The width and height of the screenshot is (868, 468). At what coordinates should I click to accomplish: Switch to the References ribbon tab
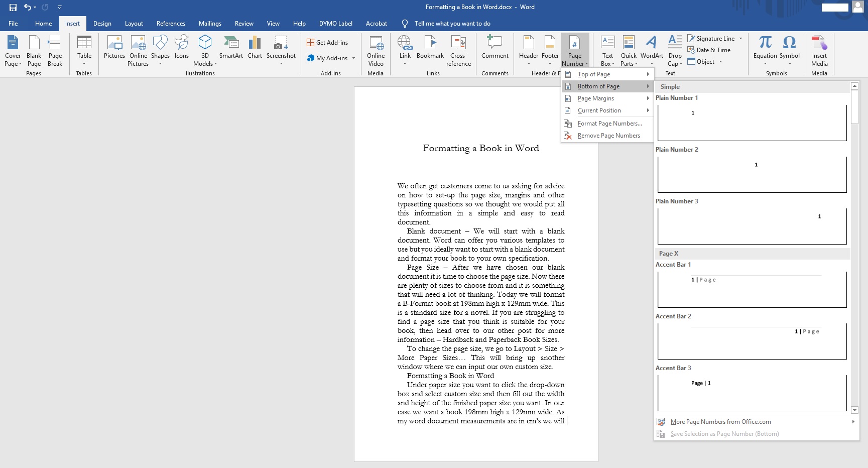[x=171, y=23]
